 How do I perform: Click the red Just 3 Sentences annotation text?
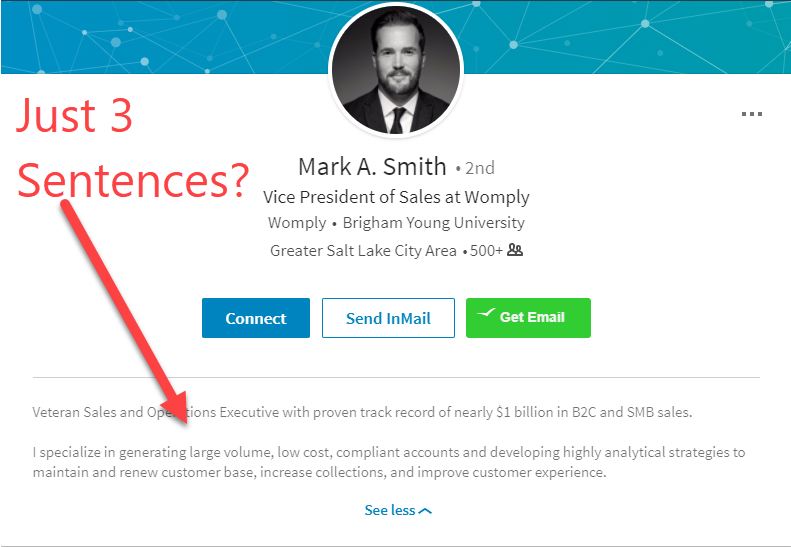[x=132, y=148]
